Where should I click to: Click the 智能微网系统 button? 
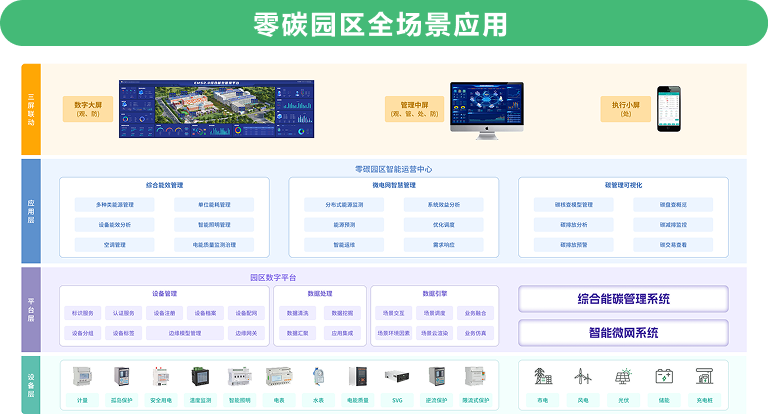click(623, 332)
